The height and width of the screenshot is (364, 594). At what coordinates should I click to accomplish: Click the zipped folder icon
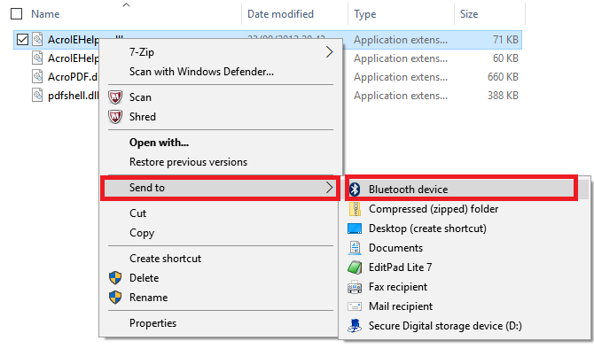pyautogui.click(x=355, y=209)
